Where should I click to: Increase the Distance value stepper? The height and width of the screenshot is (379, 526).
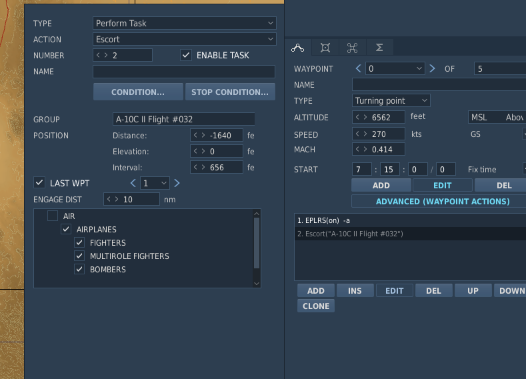pyautogui.click(x=203, y=135)
